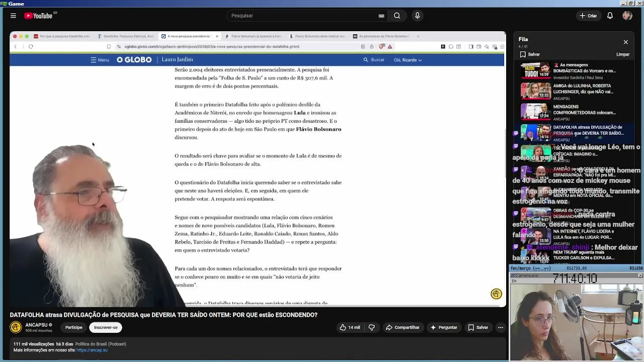Click the video title text
Screen dimensions: 644x362
pos(164,315)
